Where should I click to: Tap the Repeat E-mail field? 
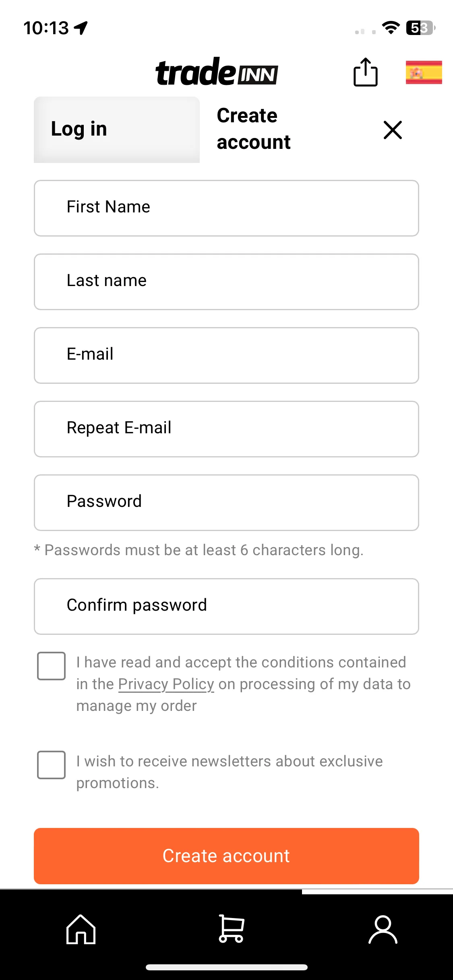pos(226,429)
